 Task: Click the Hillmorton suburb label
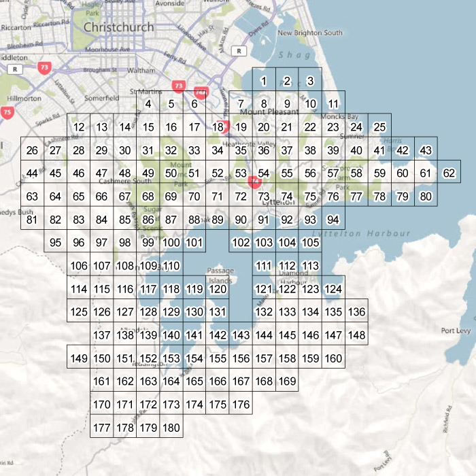24,99
